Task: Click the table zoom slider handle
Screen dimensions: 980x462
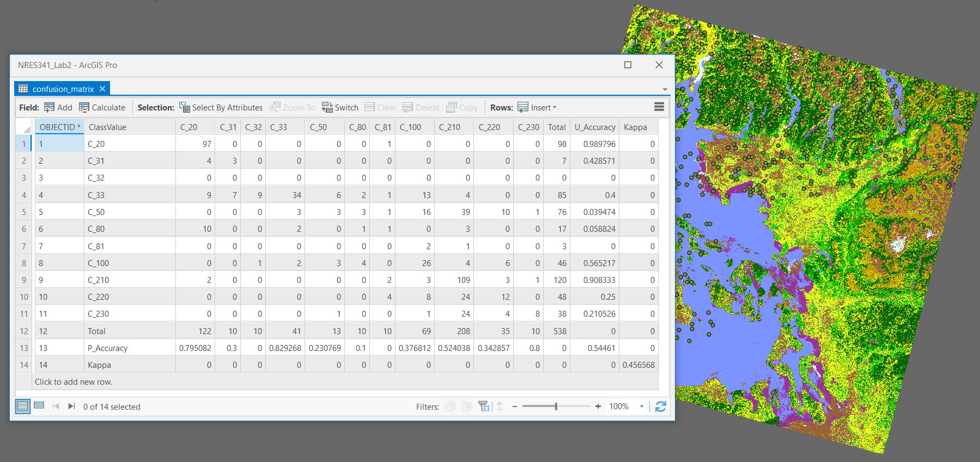Action: (556, 406)
